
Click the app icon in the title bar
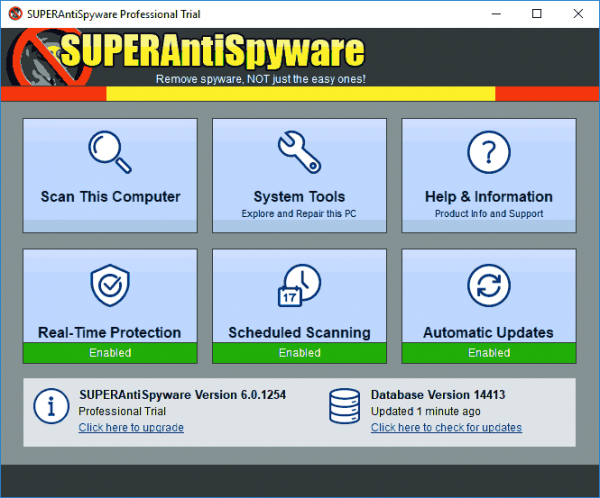[16, 14]
